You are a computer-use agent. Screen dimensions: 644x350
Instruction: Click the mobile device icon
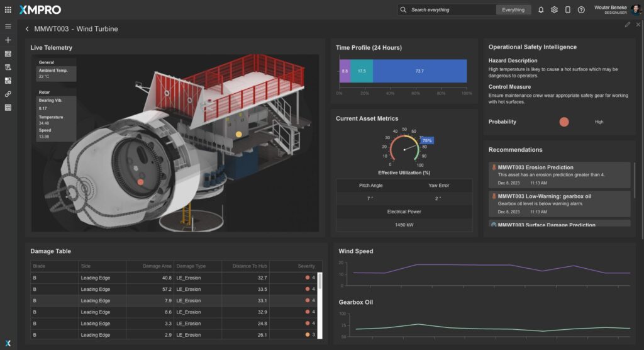(568, 9)
